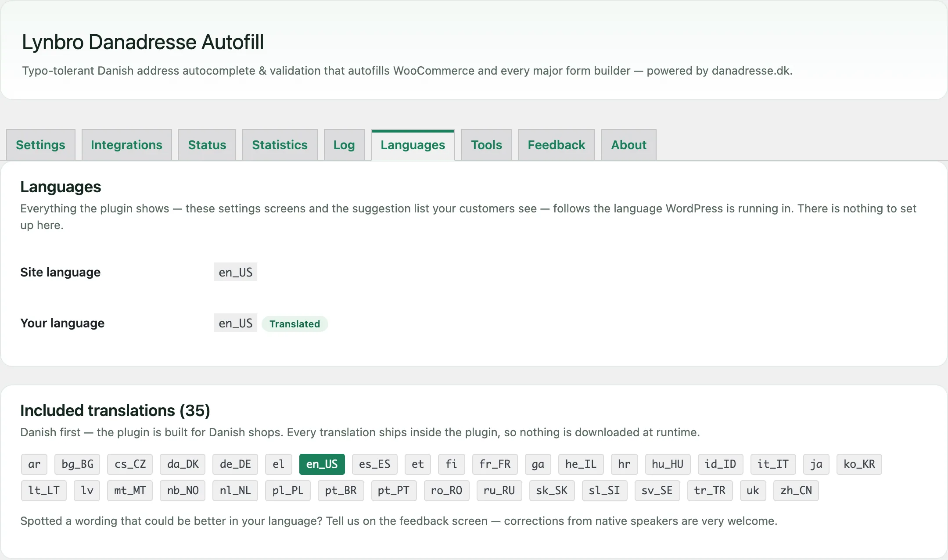Viewport: 948px width, 560px height.
Task: Click the Site language en_US code
Action: click(x=236, y=272)
